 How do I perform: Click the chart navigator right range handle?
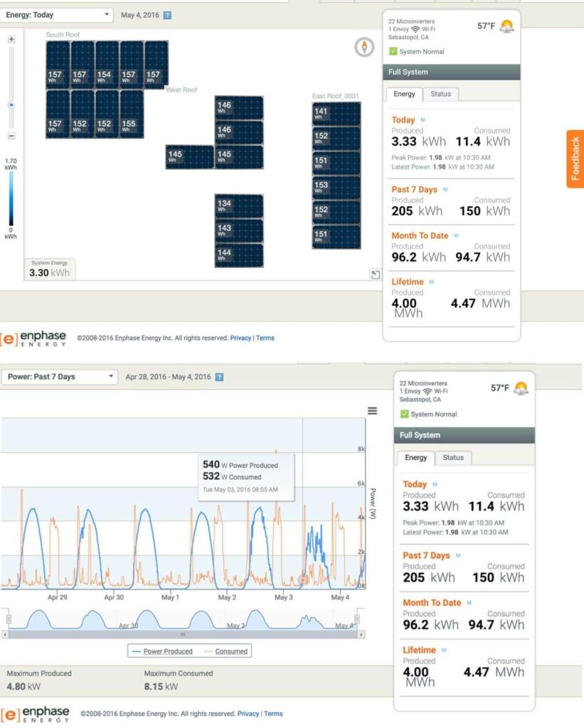coord(357,619)
